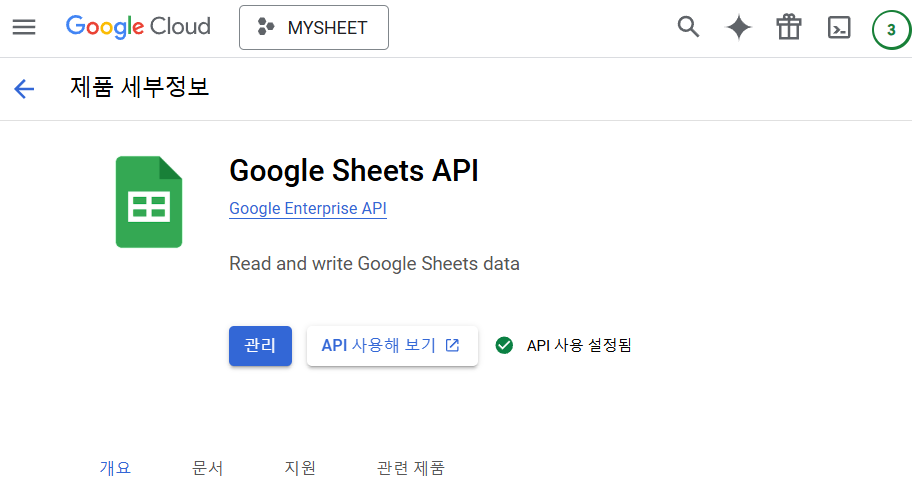Open Gemini AI sparkle assistant
Image resolution: width=912 pixels, height=486 pixels.
(x=739, y=27)
